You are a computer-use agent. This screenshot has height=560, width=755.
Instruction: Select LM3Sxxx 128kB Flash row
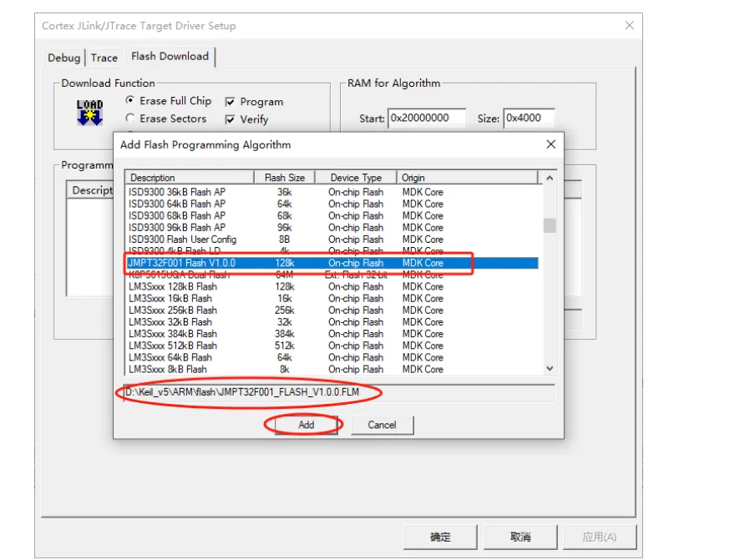332,287
